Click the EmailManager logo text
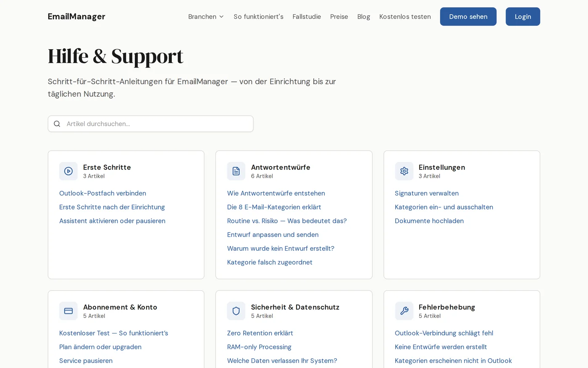 point(76,16)
